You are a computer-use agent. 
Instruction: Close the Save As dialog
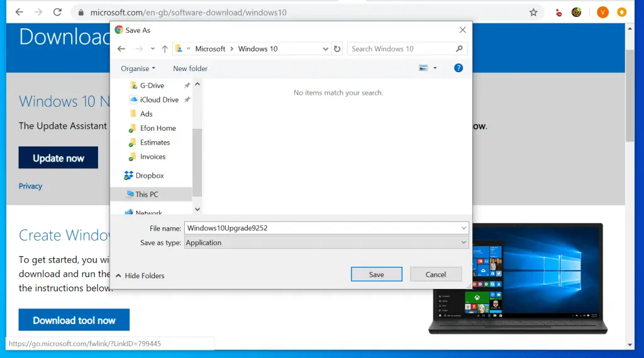(x=462, y=30)
